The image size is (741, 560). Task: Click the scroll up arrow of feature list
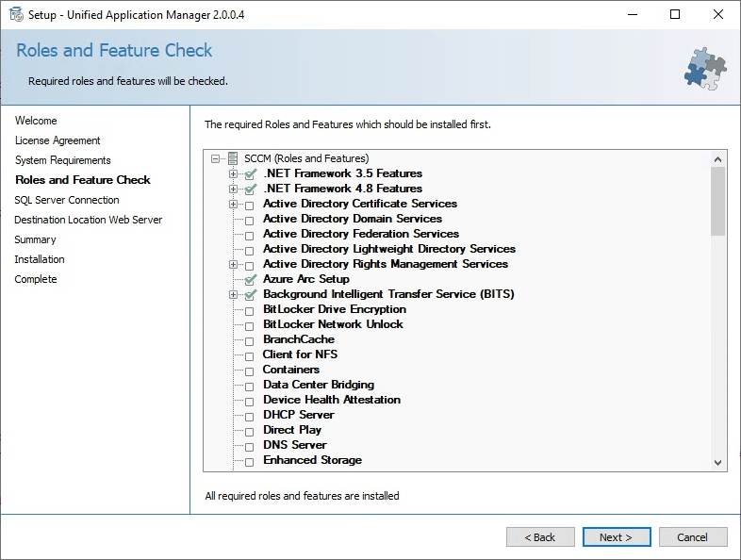coord(717,159)
